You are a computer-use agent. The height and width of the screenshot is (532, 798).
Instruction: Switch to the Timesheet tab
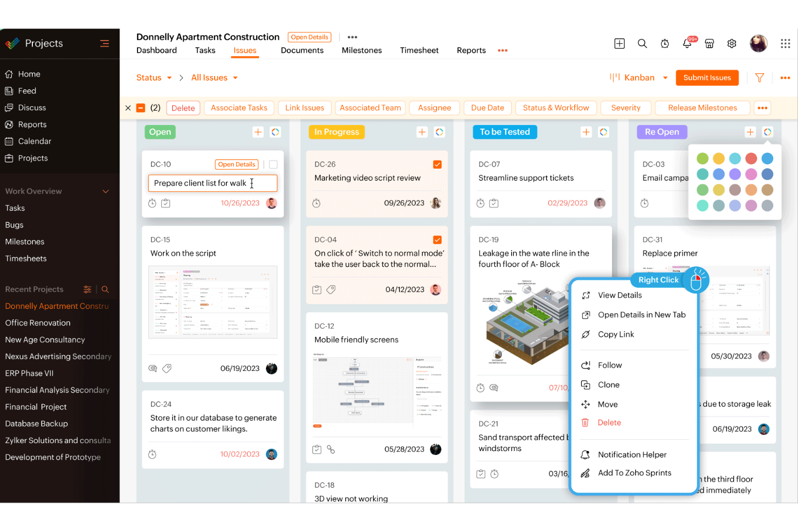tap(419, 50)
